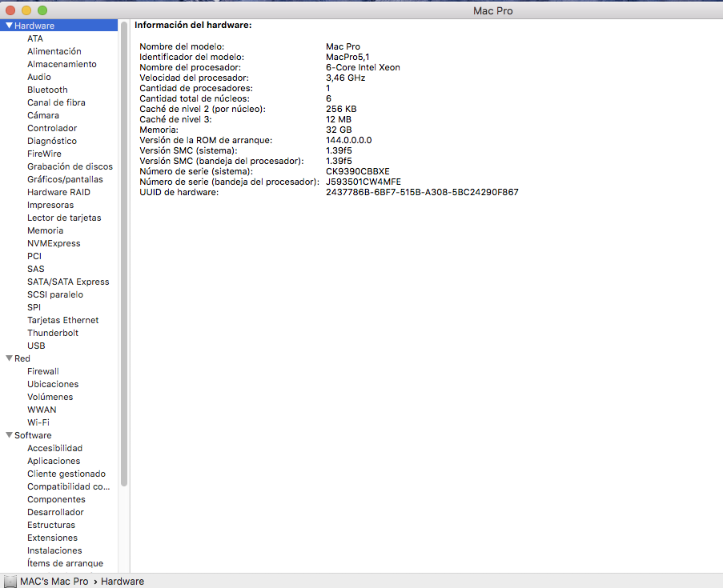Collapse the Software section triangle

pos(9,435)
